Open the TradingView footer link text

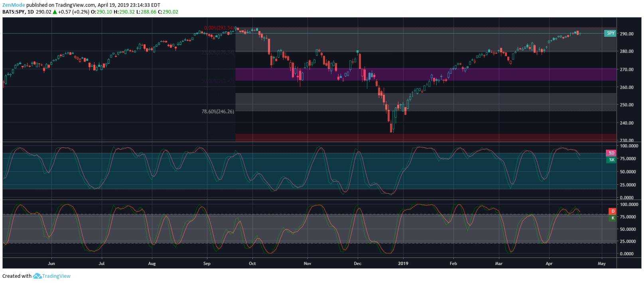tap(56, 276)
